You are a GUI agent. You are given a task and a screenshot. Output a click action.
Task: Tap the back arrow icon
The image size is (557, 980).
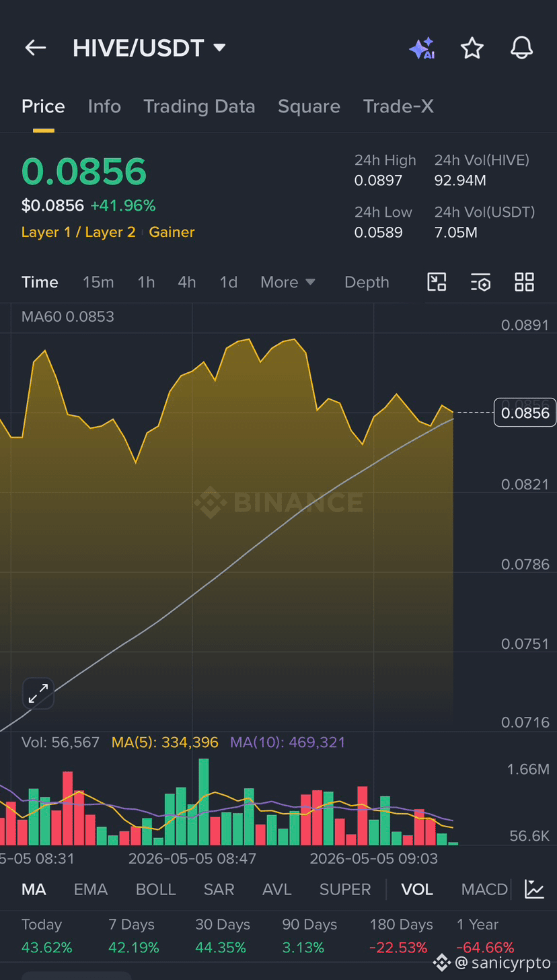[35, 48]
